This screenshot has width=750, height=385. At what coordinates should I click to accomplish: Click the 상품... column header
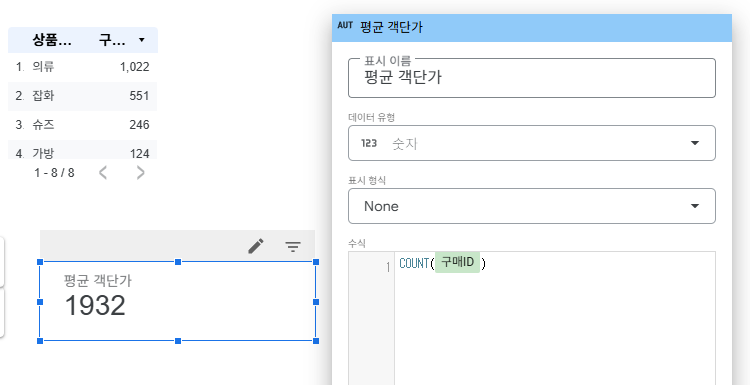52,41
